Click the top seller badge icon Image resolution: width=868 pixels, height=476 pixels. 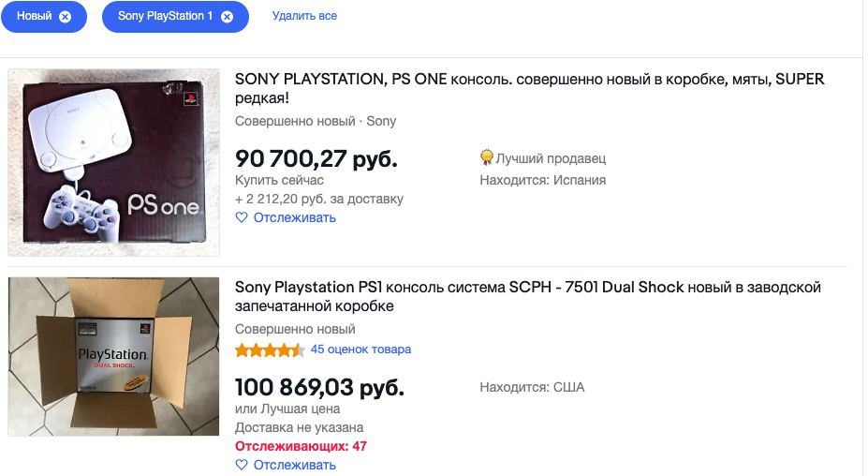click(486, 157)
